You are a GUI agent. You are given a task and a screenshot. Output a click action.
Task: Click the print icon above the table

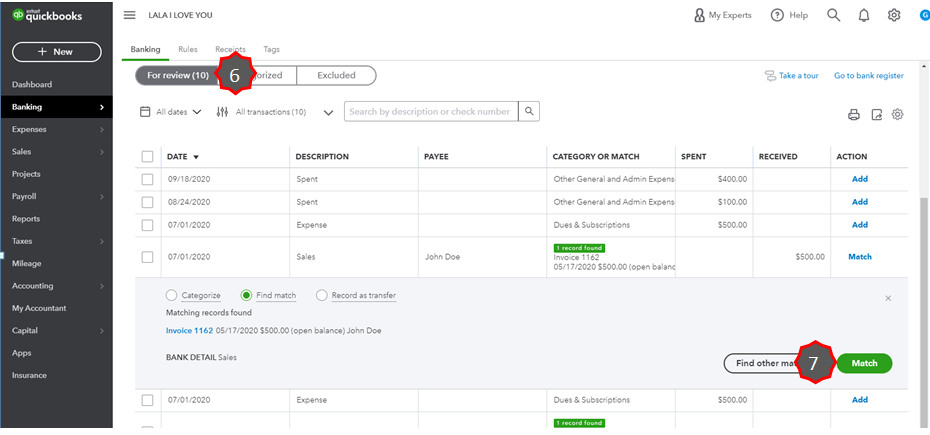pos(854,115)
